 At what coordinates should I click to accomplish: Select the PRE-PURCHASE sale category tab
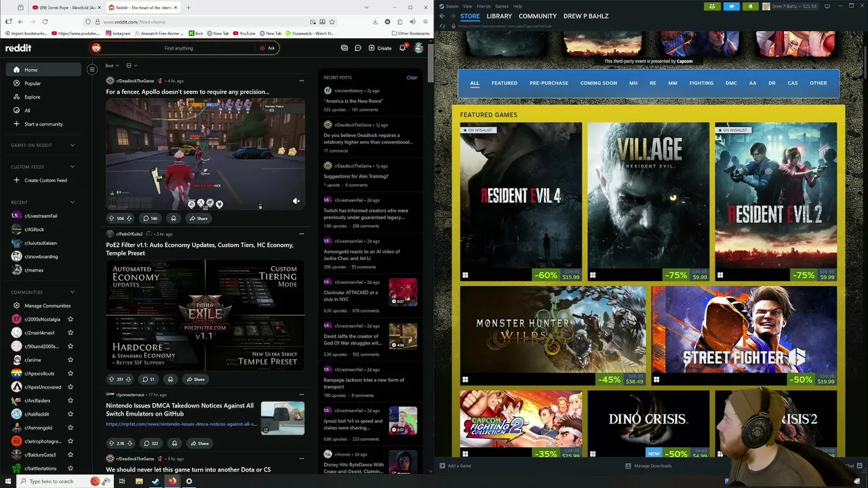click(549, 83)
